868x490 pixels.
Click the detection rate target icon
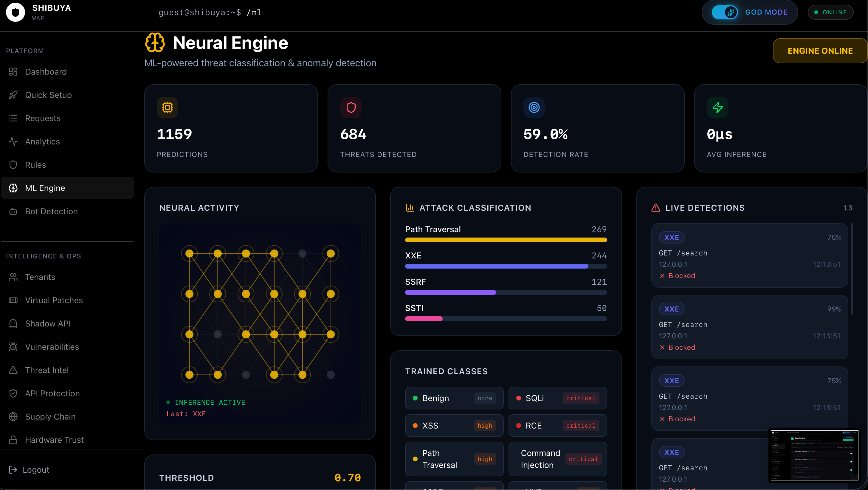tap(534, 107)
